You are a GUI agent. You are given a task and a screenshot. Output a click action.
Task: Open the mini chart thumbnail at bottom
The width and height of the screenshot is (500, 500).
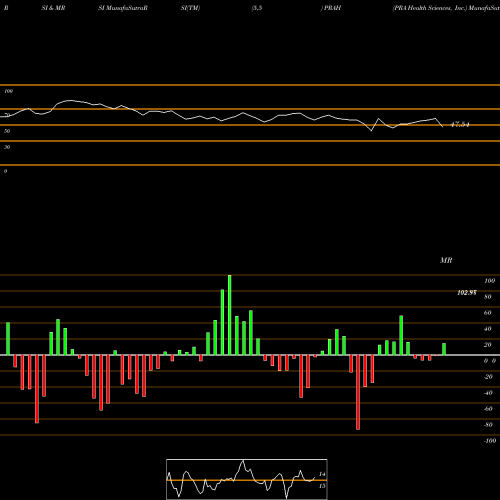click(247, 479)
